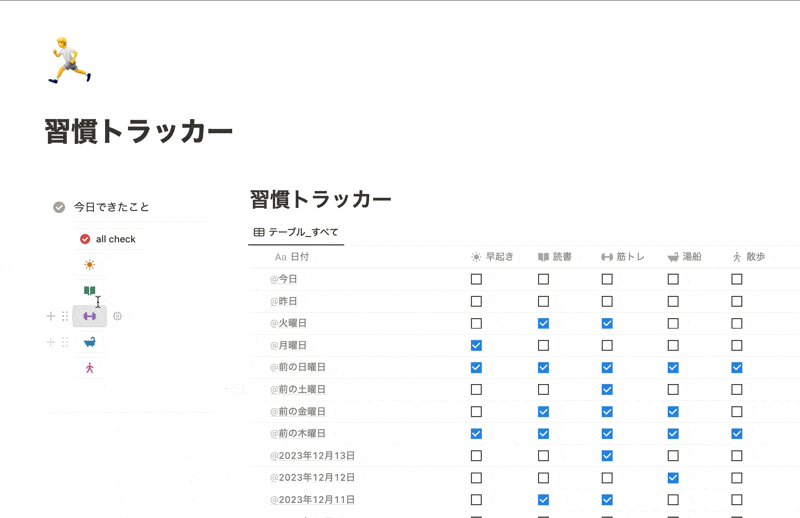Viewport: 800px width, 518px height.
Task: Click the large 習慣トラッカー page title
Action: pyautogui.click(x=139, y=131)
